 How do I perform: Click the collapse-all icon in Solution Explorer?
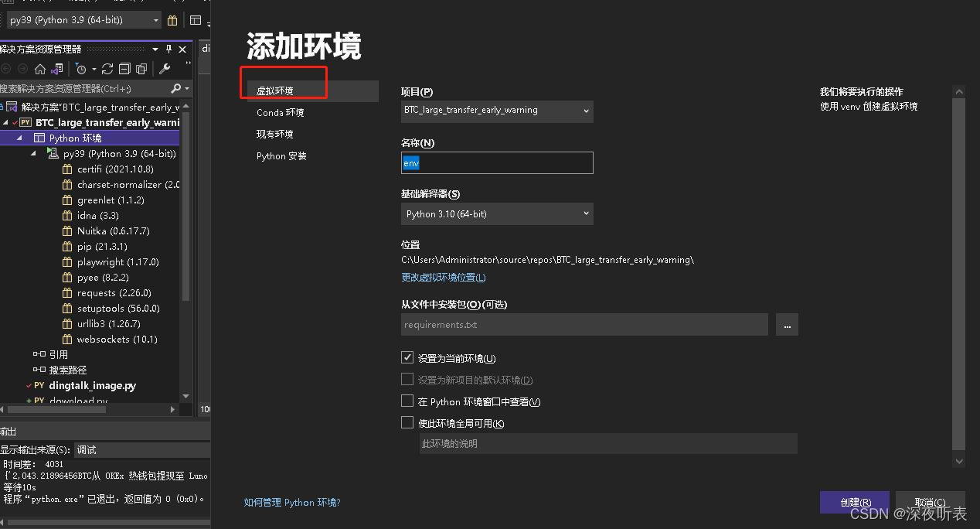124,69
